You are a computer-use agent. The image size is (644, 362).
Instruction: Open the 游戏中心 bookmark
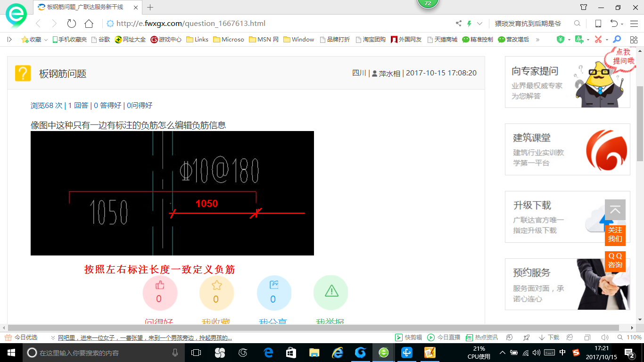click(166, 40)
